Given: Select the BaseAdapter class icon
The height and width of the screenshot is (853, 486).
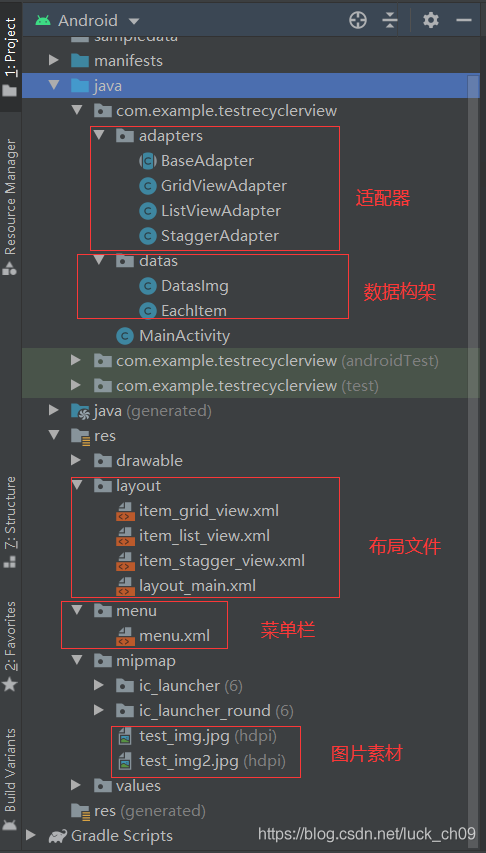Looking at the screenshot, I should pyautogui.click(x=147, y=161).
